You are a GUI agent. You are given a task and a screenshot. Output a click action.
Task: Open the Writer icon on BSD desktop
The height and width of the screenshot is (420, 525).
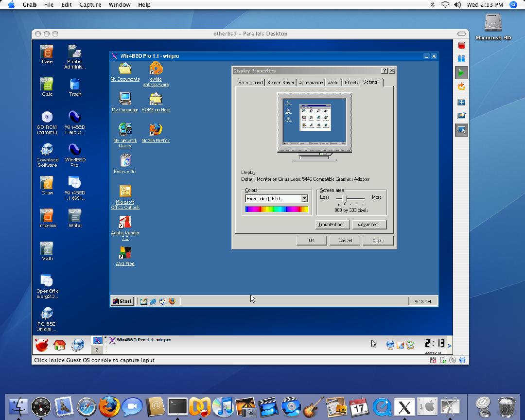tap(75, 218)
